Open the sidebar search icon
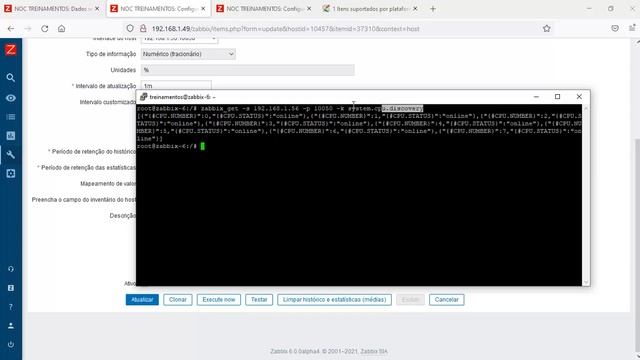Viewport: 640px width, 360px height. tap(11, 78)
